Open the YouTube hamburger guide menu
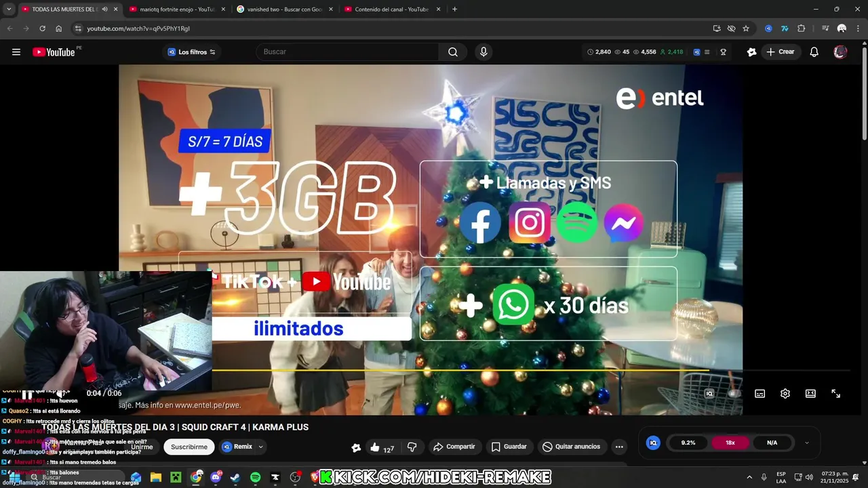 [16, 52]
